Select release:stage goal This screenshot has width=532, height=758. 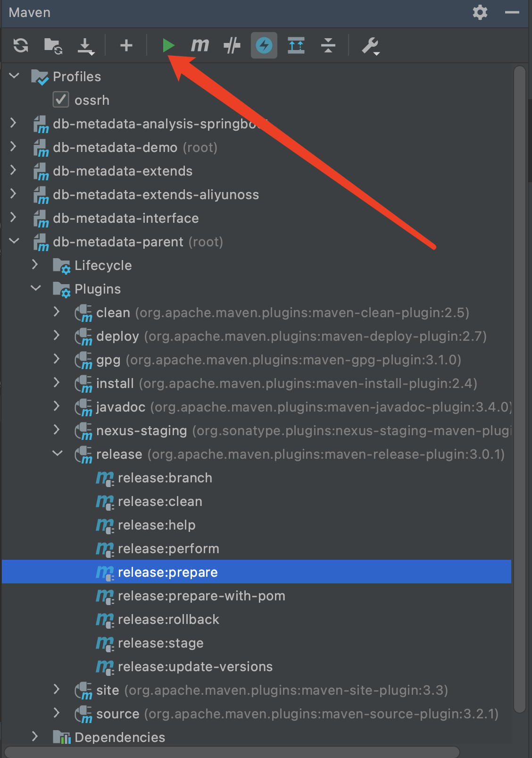coord(161,643)
